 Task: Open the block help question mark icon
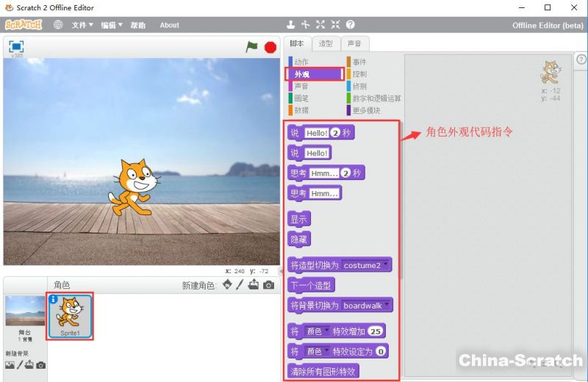point(350,25)
